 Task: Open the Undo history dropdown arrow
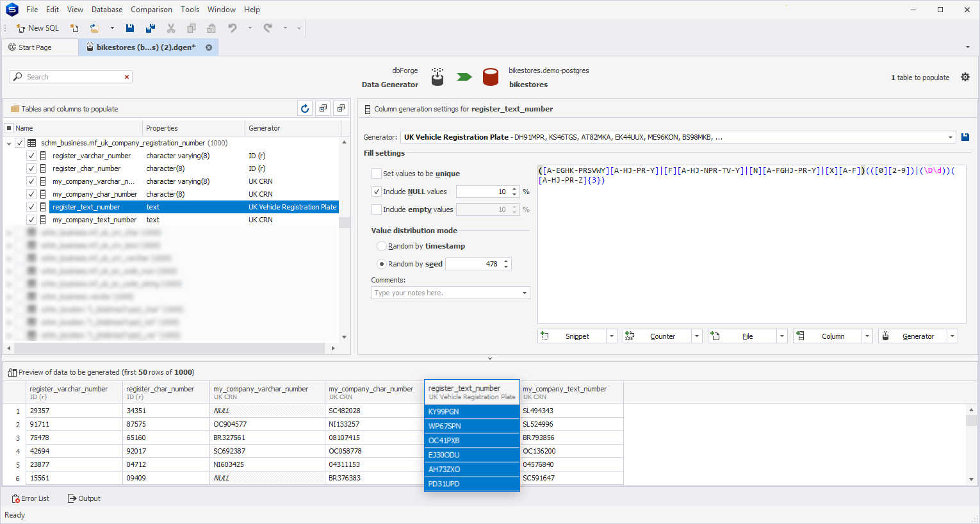250,28
